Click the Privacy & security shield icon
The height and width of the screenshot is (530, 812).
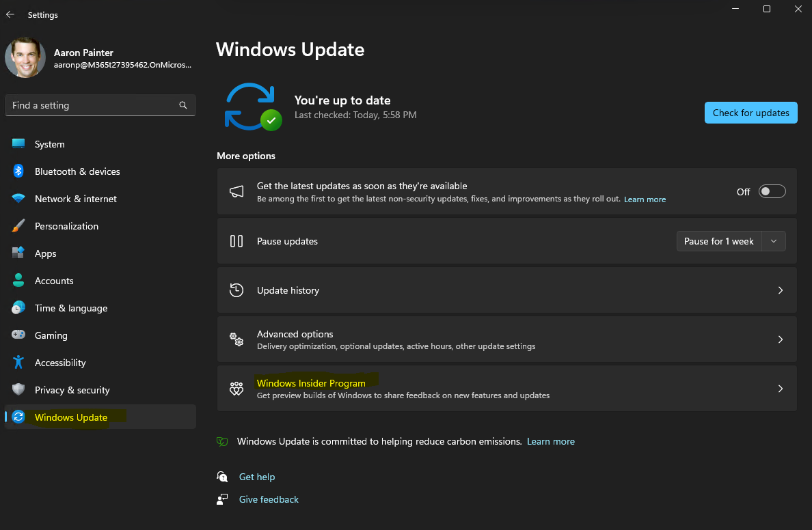pyautogui.click(x=18, y=389)
